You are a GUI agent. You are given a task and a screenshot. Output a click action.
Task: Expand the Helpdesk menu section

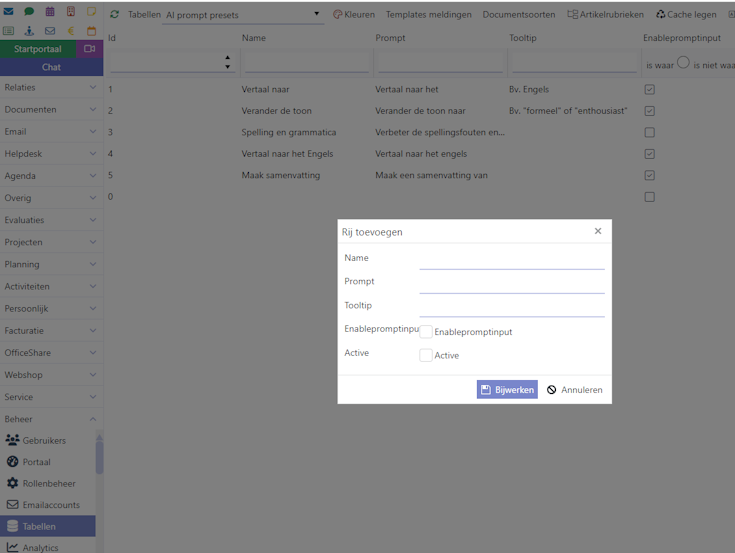click(x=51, y=154)
